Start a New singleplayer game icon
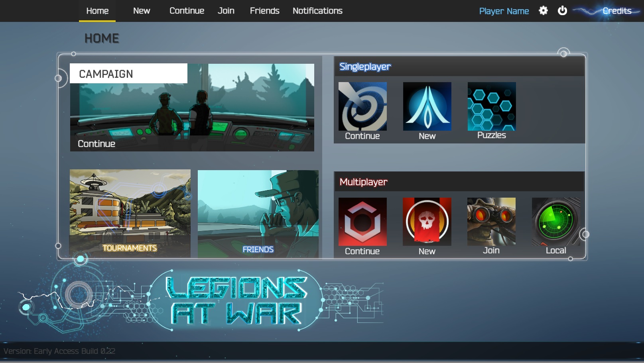The height and width of the screenshot is (363, 644). (x=427, y=106)
